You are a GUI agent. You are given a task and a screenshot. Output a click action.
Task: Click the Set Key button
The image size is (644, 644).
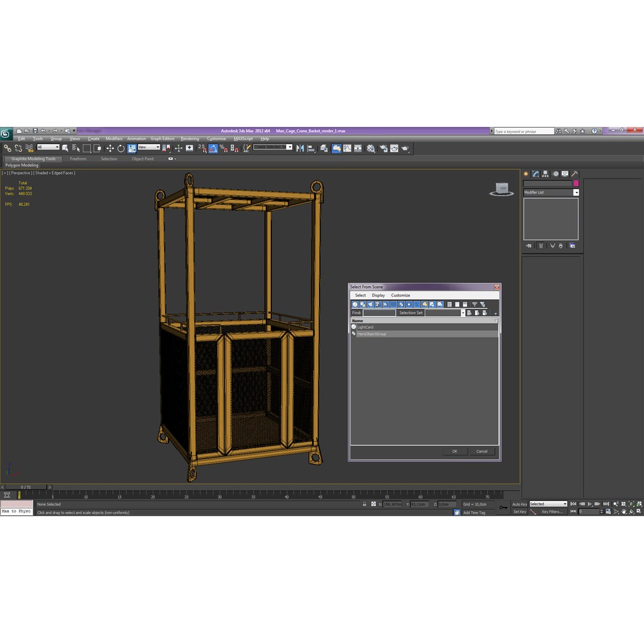click(519, 512)
